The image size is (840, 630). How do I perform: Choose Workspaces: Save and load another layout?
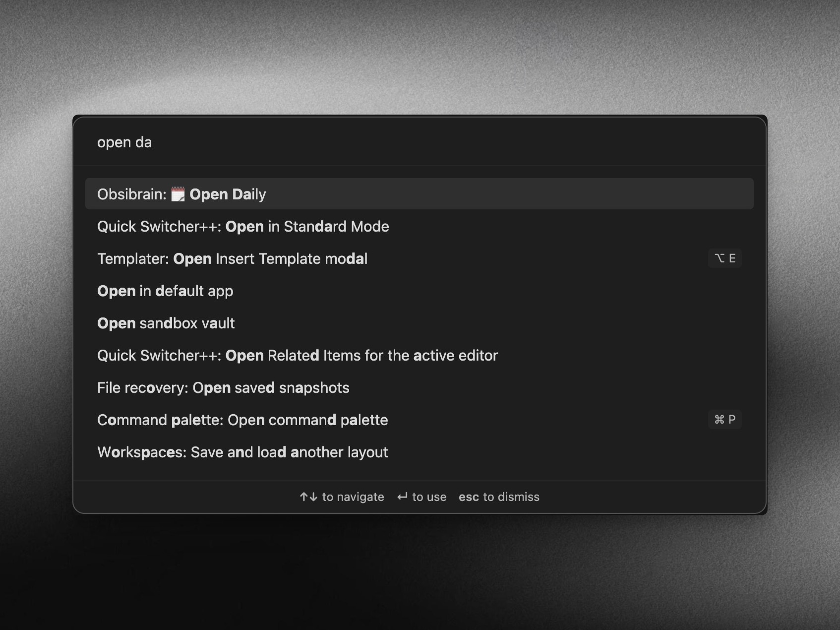pos(242,452)
